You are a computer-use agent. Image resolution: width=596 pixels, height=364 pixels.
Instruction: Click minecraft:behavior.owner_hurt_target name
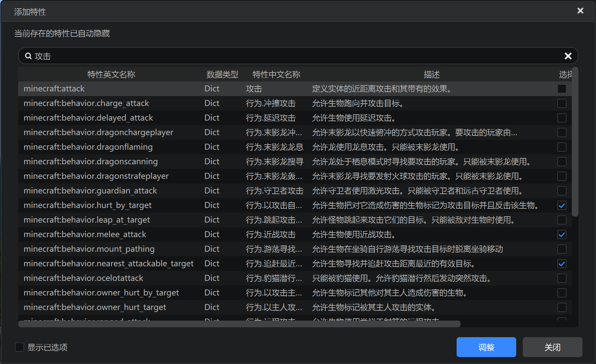coord(95,307)
